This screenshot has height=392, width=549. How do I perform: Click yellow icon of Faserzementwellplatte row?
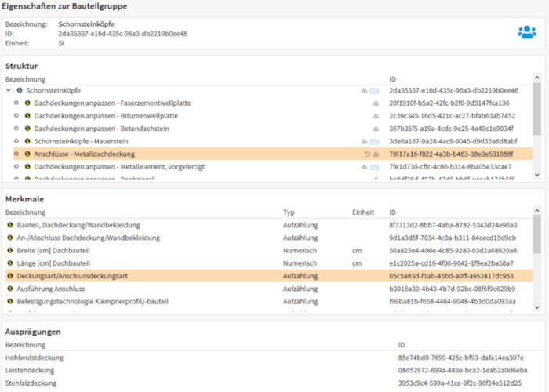point(27,103)
